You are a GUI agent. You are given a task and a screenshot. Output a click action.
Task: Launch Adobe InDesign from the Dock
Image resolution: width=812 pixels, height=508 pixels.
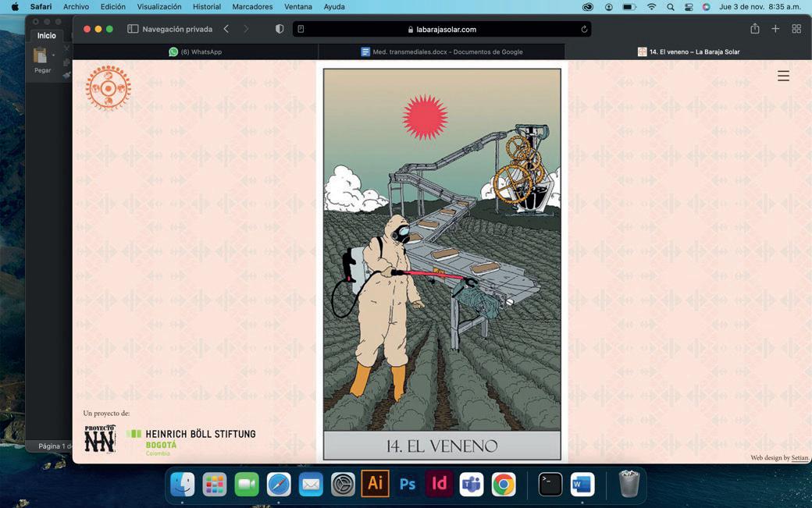point(439,485)
